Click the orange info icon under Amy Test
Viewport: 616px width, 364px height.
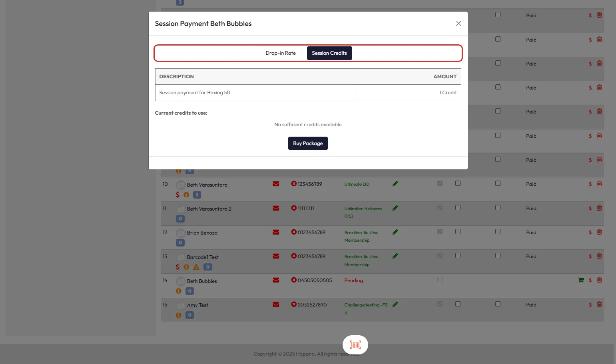pos(179,315)
